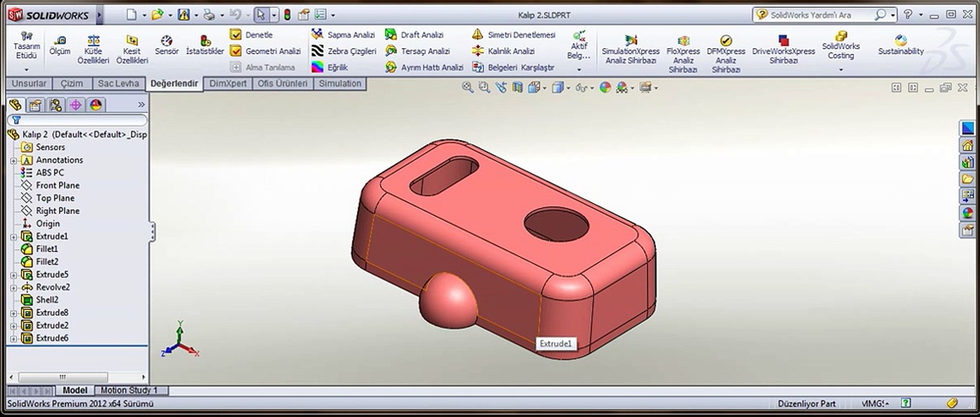Open Belgeleri Karşılaştır compare documents

513,67
